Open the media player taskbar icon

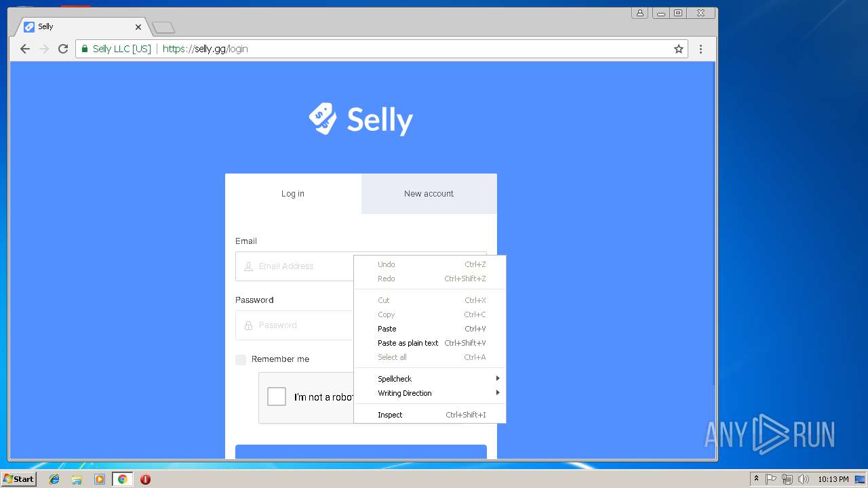100,479
